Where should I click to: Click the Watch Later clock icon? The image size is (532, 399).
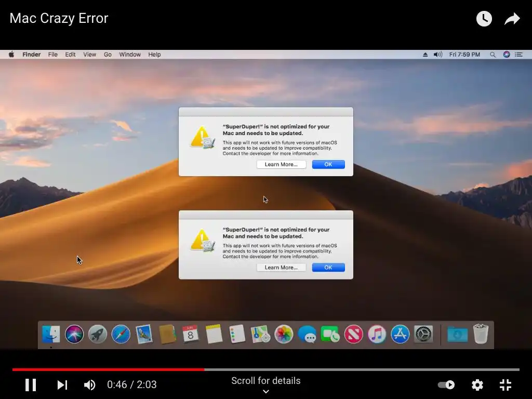[484, 19]
